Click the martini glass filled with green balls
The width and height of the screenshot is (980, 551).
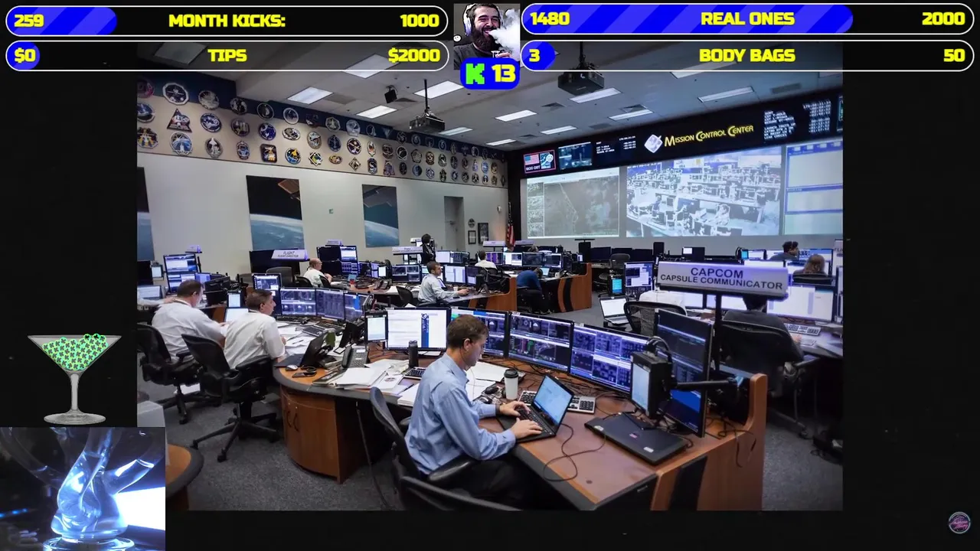74,378
